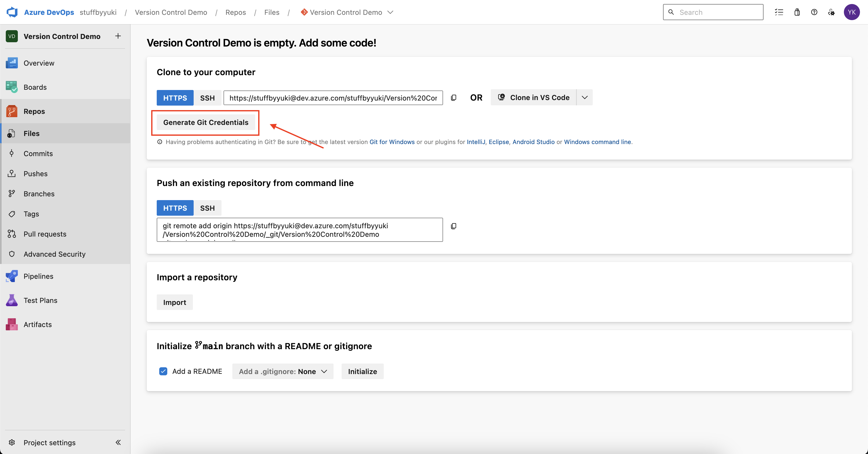
Task: Open the Help question mark icon
Action: 814,12
